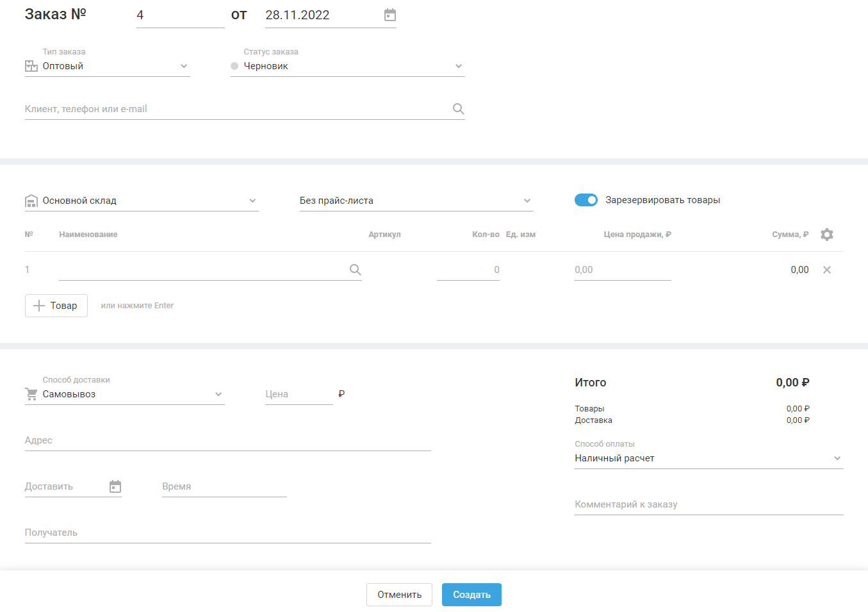
Task: Click the 'или нажмите Enter' hint text
Action: tap(137, 306)
